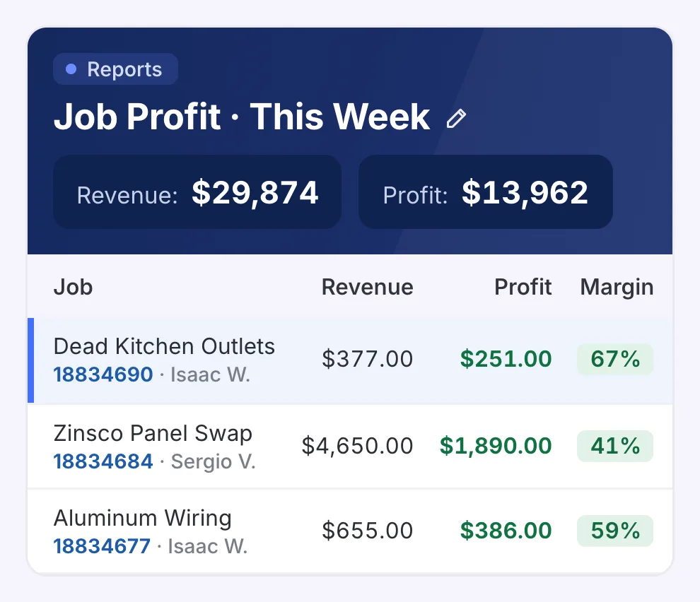Click the Profit $13,962 summary card
This screenshot has height=602, width=700.
486,192
